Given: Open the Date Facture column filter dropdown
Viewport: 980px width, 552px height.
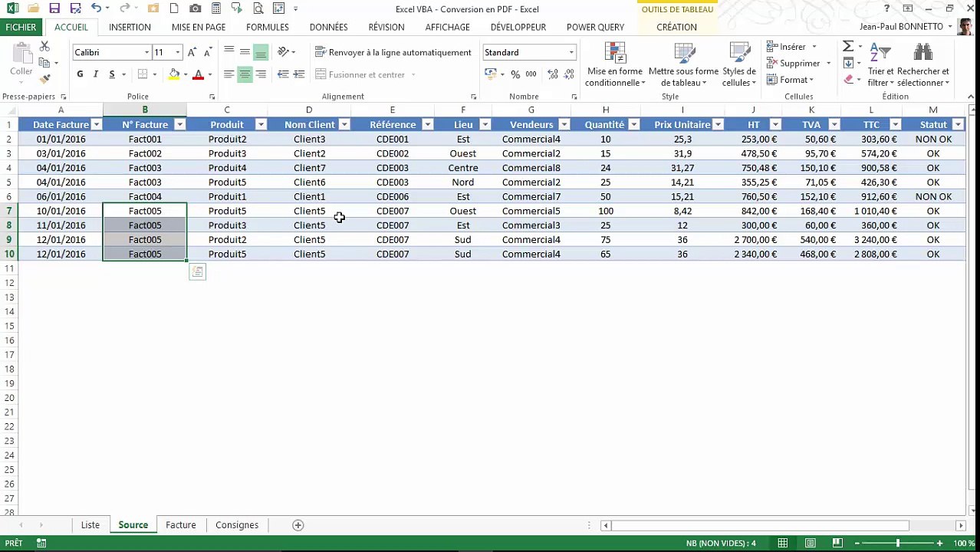Looking at the screenshot, I should pos(96,125).
